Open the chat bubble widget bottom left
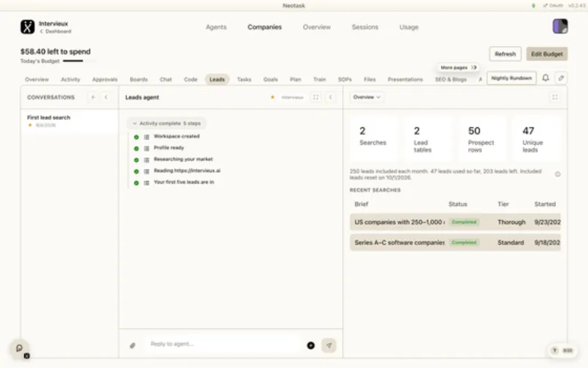 19,348
